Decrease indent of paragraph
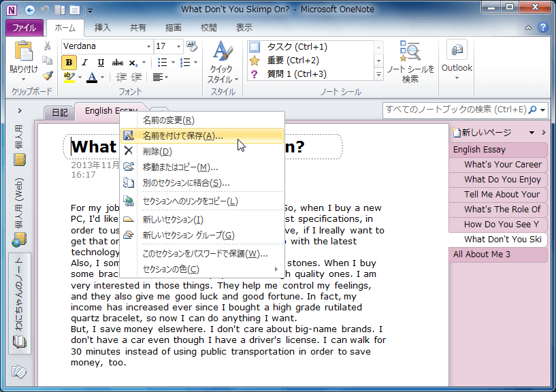This screenshot has width=556, height=392. (x=121, y=77)
